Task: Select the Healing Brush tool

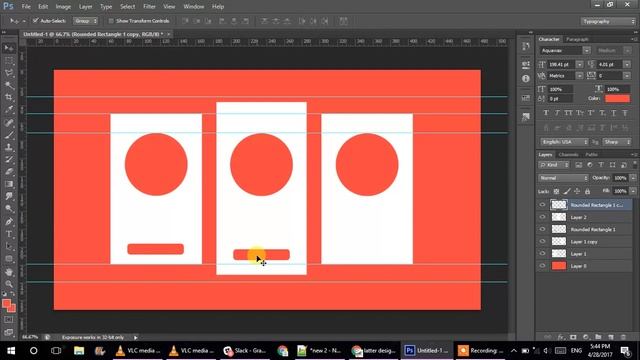Action: pyautogui.click(x=9, y=122)
